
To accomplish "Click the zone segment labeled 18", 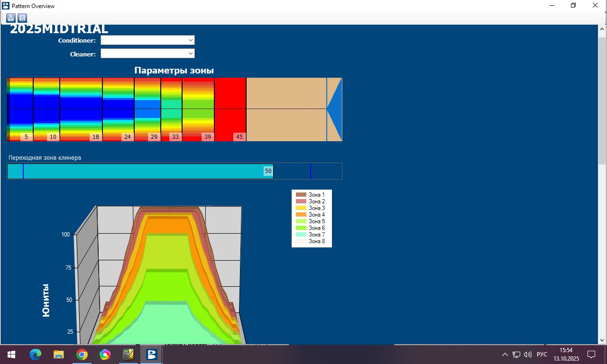I will (81, 109).
